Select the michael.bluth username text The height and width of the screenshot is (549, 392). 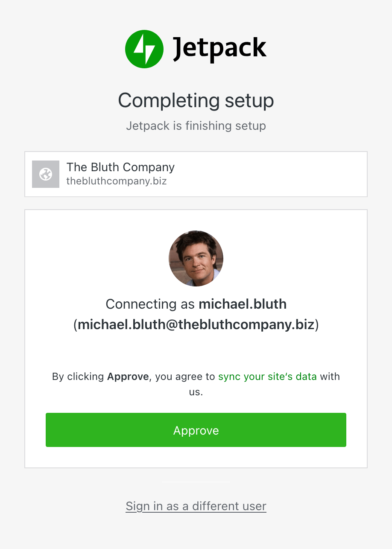pyautogui.click(x=243, y=304)
